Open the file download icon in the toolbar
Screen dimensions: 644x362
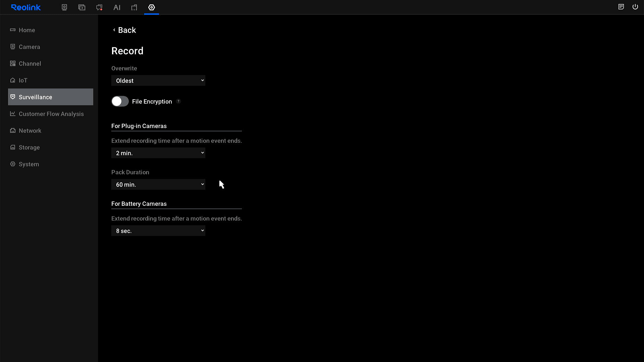134,7
